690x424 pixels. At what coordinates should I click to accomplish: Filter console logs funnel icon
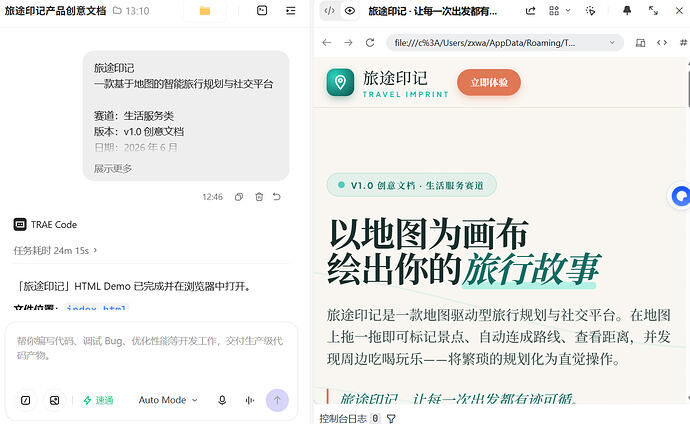click(x=391, y=418)
